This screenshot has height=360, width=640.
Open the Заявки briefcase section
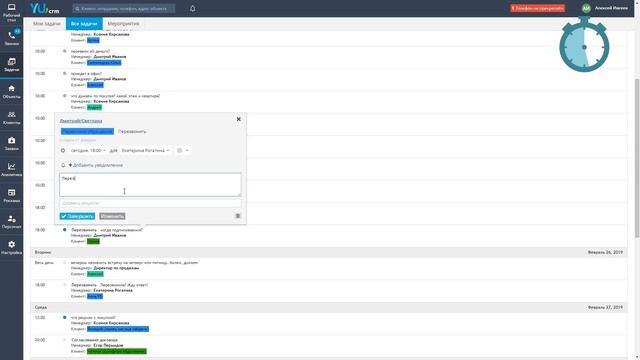coord(11,144)
